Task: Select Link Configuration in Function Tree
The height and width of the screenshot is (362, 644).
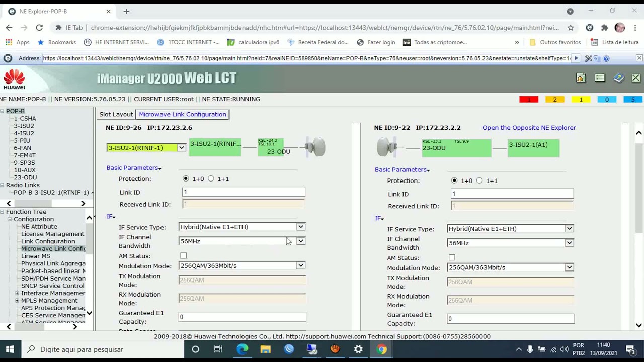Action: tap(48, 241)
